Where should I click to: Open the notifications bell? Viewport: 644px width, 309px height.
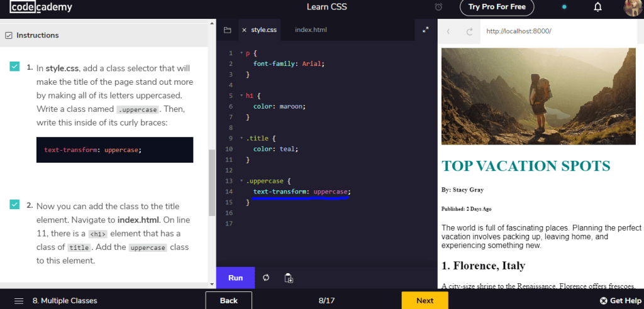pyautogui.click(x=597, y=8)
